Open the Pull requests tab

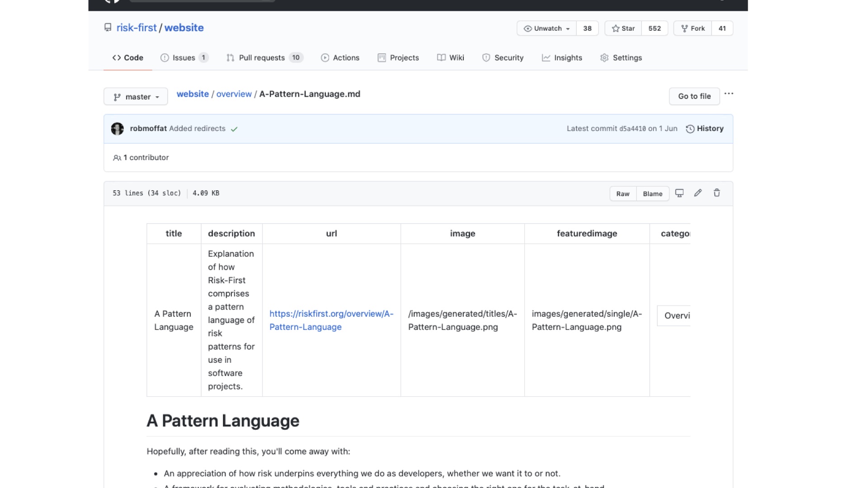tap(264, 58)
